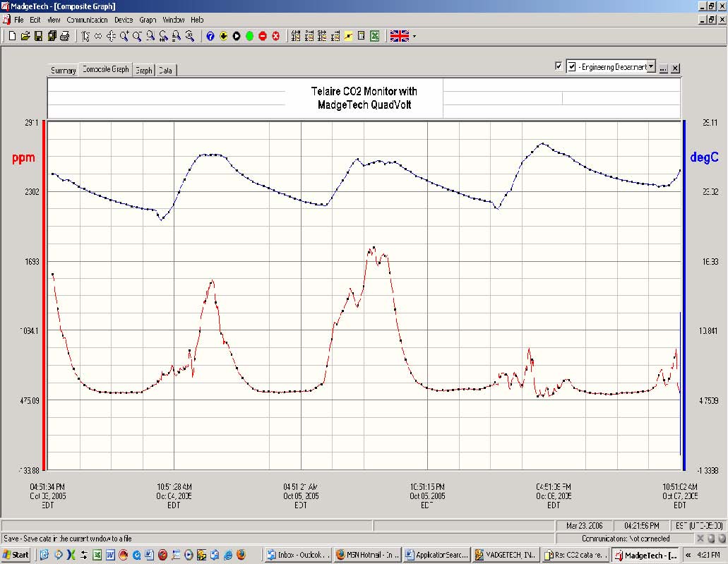Open the Help menu
The width and height of the screenshot is (728, 564).
click(x=197, y=20)
